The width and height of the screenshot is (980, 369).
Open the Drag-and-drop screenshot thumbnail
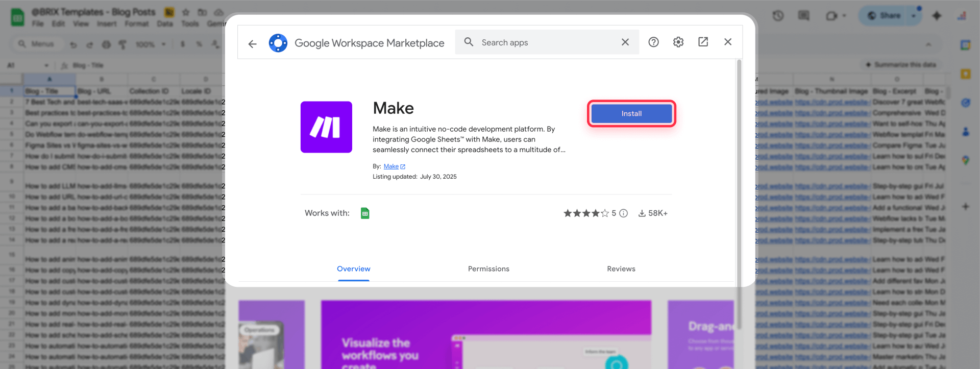pyautogui.click(x=700, y=334)
